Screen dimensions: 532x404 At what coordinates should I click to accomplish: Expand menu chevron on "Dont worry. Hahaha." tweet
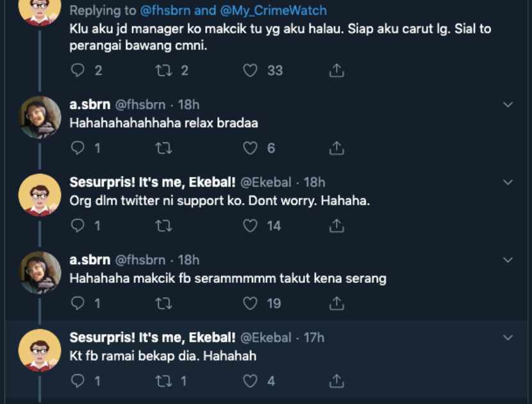tap(508, 182)
